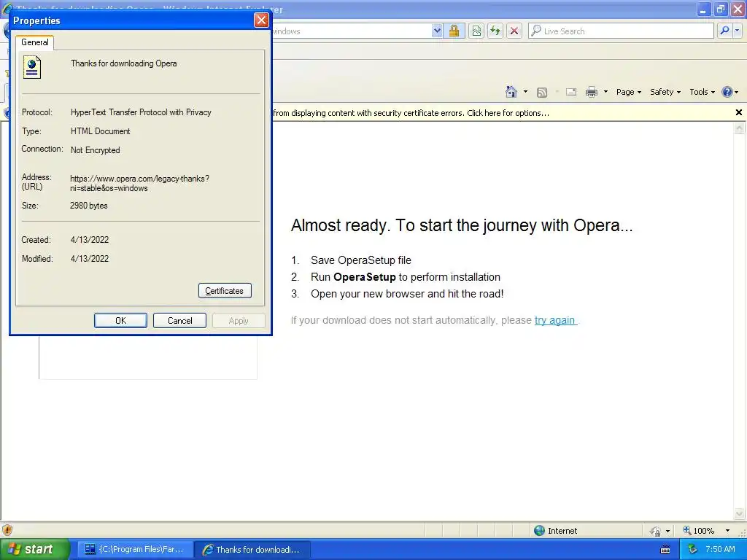Click Cancel in Properties dialog
Viewport: 747px width, 560px height.
[x=179, y=321]
